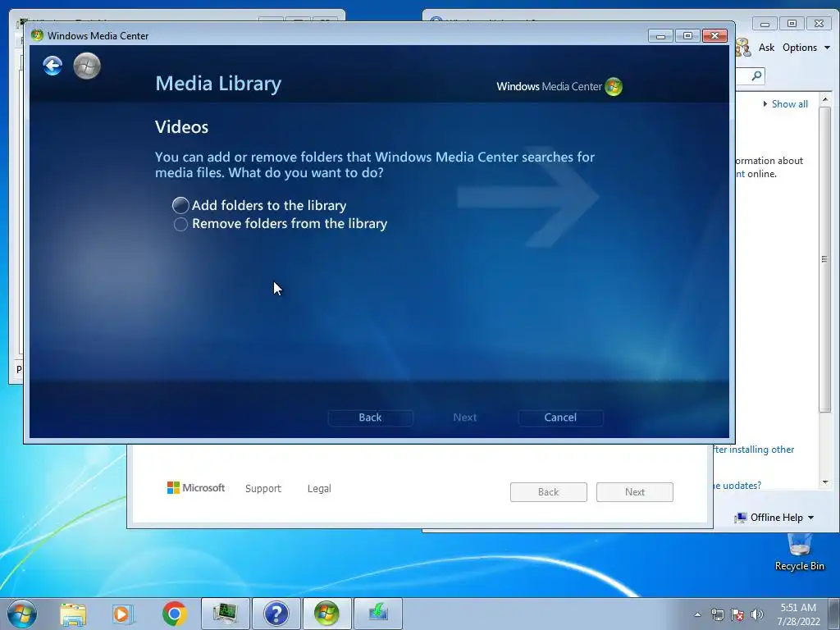The height and width of the screenshot is (630, 840).
Task: Click the Microsoft logo in the dialog
Action: tap(196, 488)
